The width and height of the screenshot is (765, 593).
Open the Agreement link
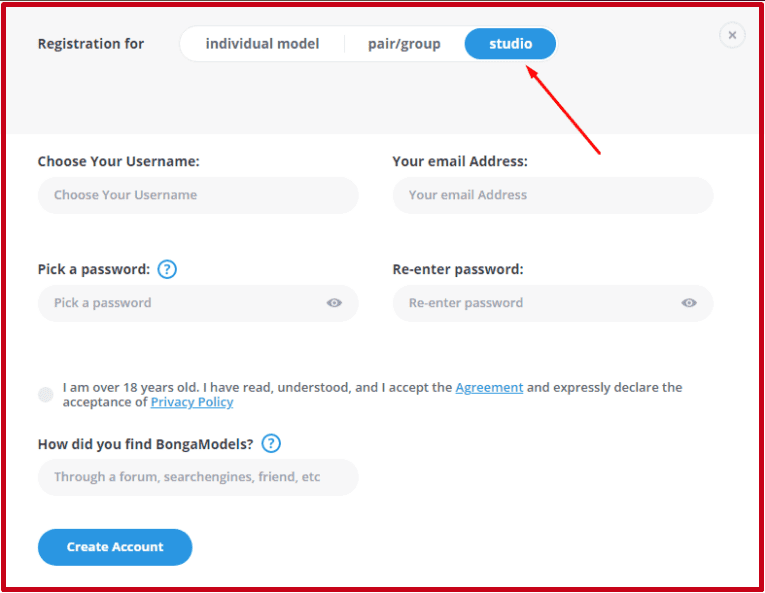tap(489, 387)
